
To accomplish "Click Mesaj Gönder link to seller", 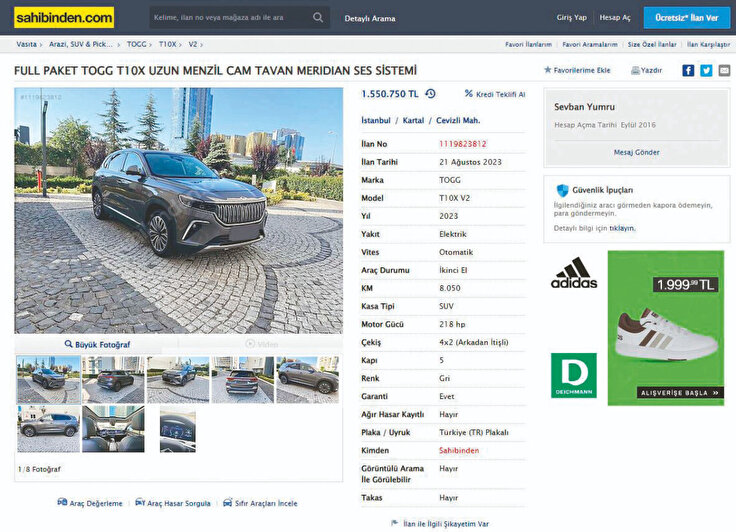I will (x=636, y=152).
